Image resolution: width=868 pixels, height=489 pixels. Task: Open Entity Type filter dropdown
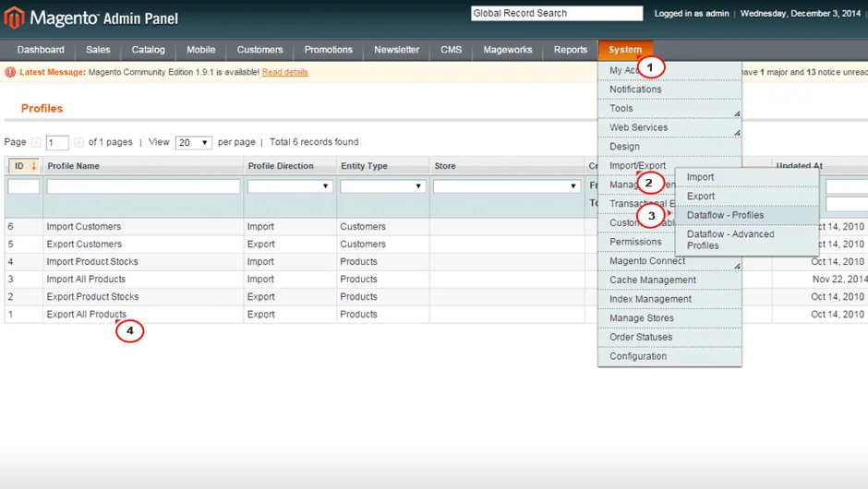coord(382,186)
